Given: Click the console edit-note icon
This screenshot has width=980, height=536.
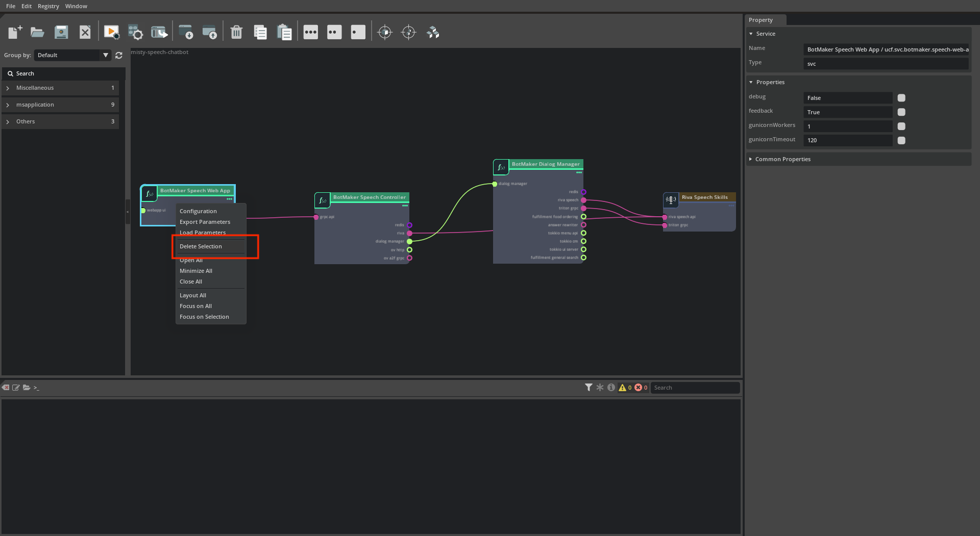Looking at the screenshot, I should coord(16,388).
